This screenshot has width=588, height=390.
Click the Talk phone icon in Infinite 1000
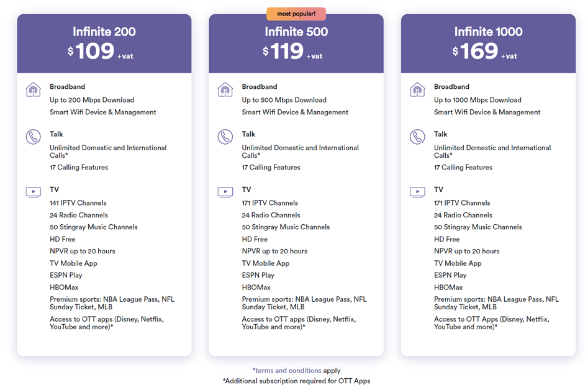coord(417,137)
